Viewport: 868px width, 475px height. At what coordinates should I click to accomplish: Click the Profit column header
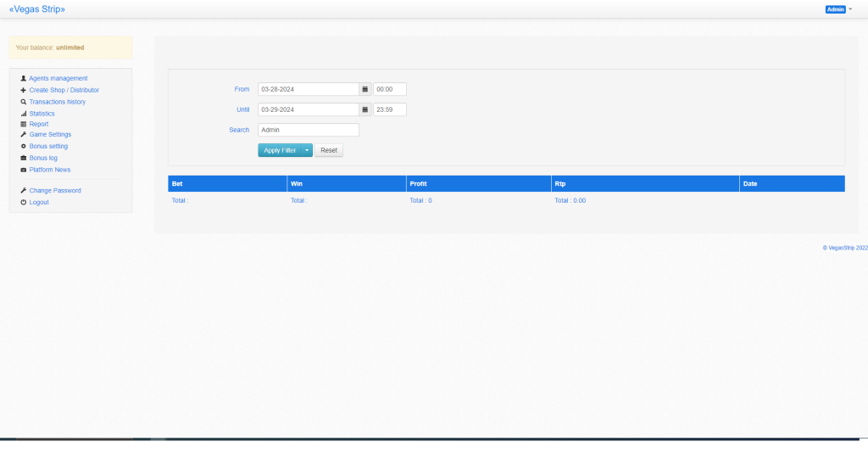click(x=479, y=184)
